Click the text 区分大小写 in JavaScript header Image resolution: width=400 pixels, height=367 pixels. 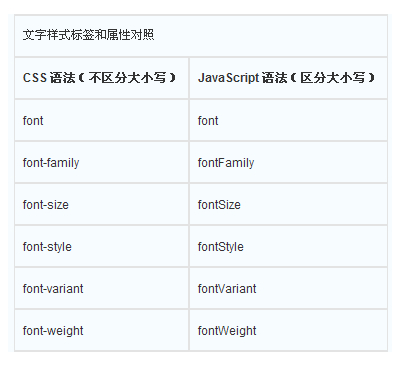tap(333, 78)
